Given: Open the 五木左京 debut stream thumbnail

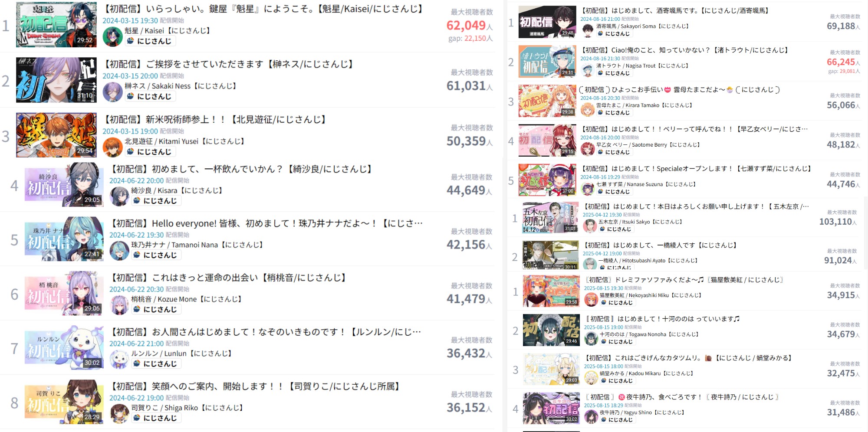Looking at the screenshot, I should [x=550, y=217].
